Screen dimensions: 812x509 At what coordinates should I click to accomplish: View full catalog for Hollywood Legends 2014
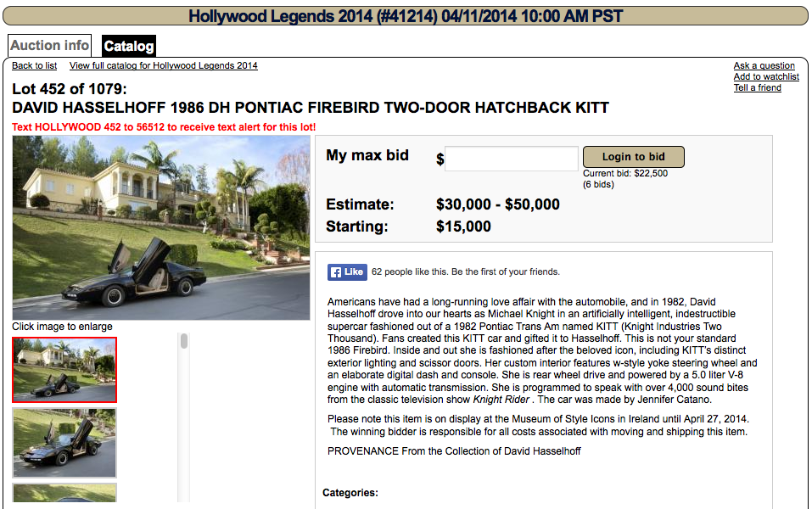[164, 65]
